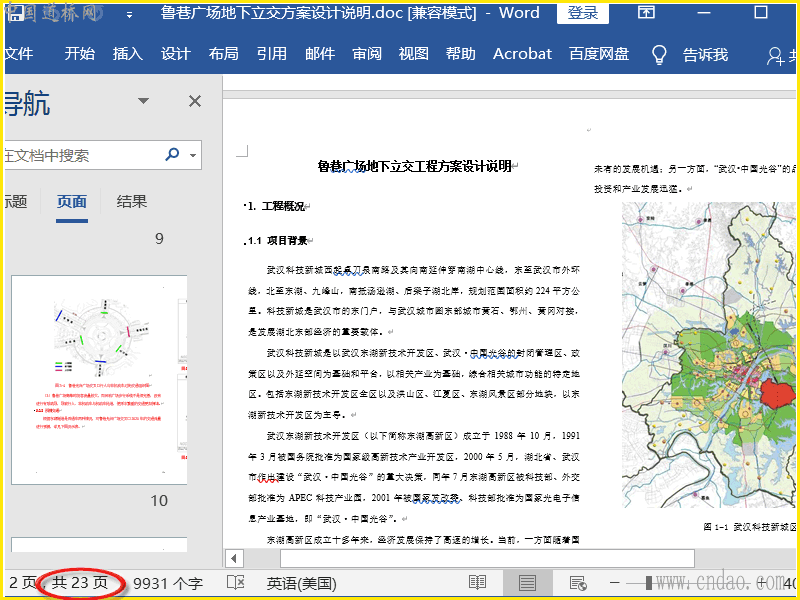800x600 pixels.
Task: Click the 在文档中搜索 search field
Action: coord(80,155)
